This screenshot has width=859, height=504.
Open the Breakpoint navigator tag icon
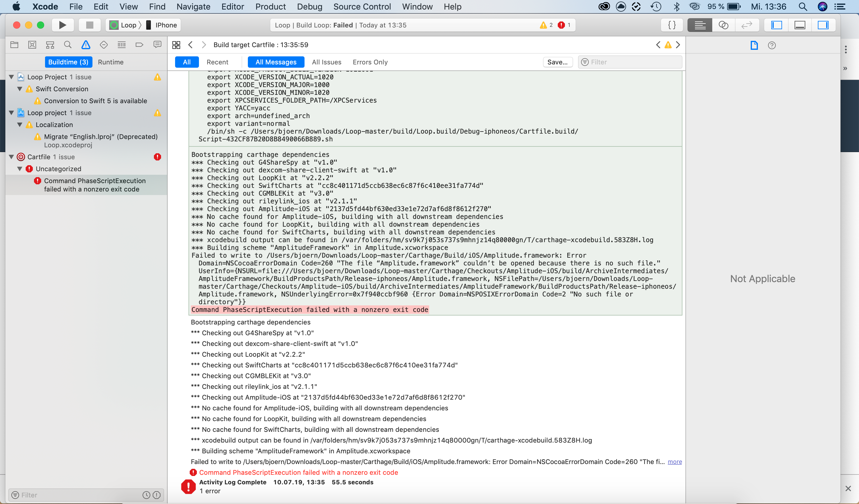pos(139,45)
